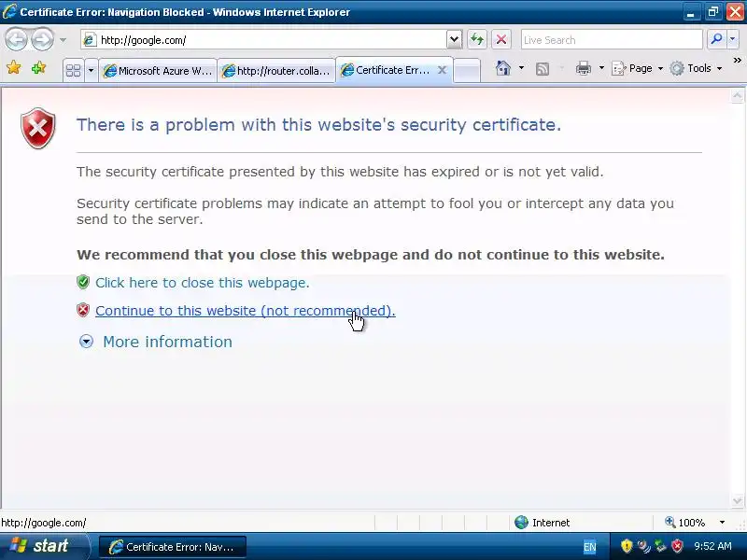Click the Search magnifier button
The width and height of the screenshot is (747, 560).
click(716, 39)
